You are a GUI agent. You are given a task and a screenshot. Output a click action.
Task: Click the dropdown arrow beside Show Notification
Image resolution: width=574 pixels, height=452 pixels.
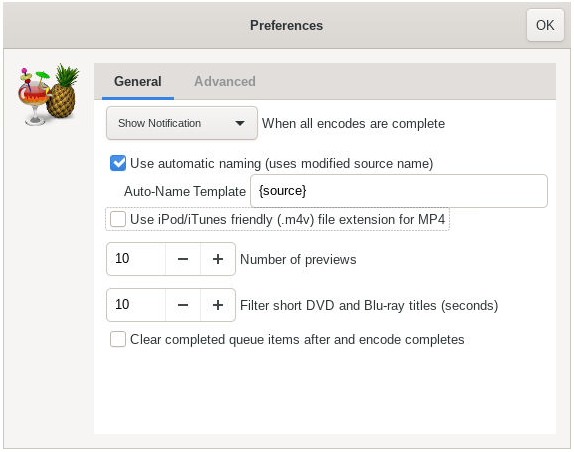coord(240,123)
